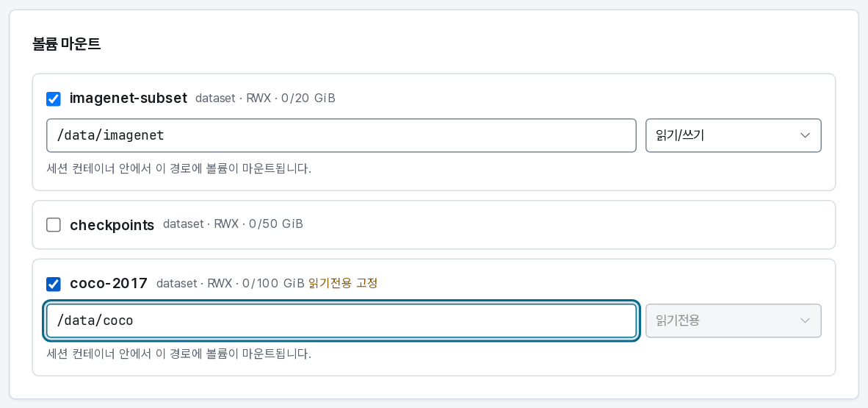Uncheck the imagenet-subset volume checkbox
Viewport: 868px width, 408px height.
click(53, 99)
